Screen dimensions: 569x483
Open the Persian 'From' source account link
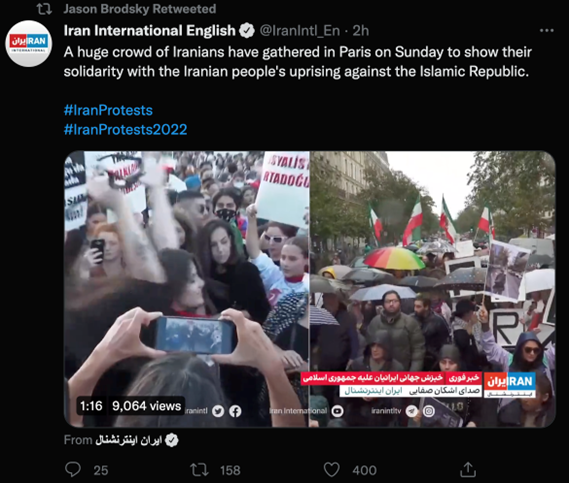tap(128, 440)
